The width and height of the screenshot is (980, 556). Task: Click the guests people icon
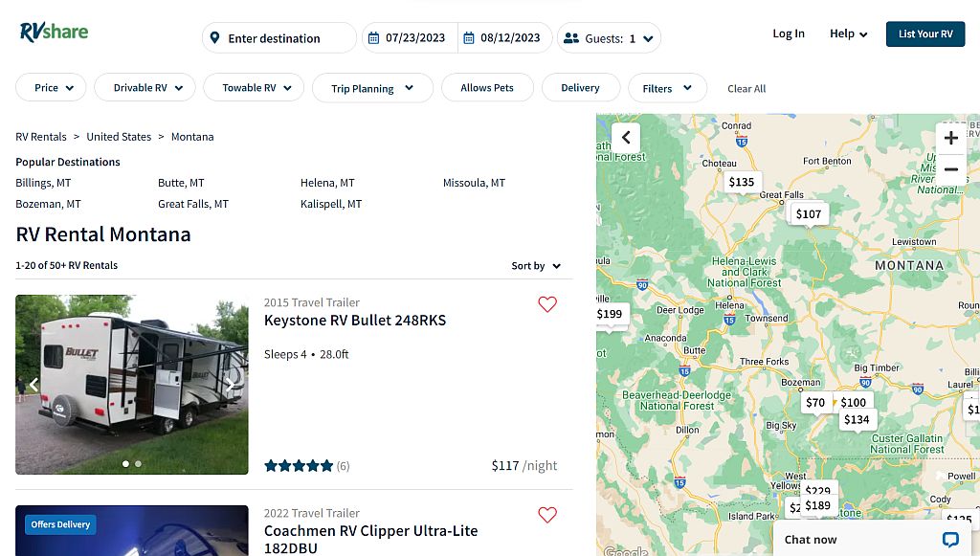point(570,38)
